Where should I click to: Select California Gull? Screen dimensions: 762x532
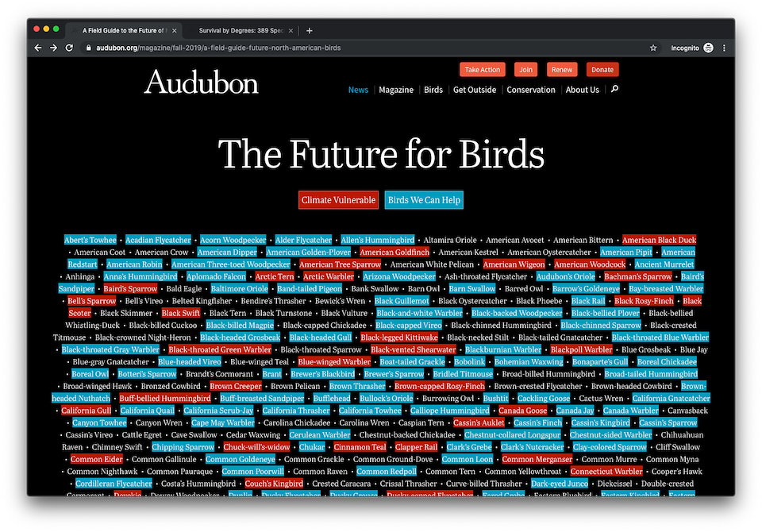click(x=86, y=410)
